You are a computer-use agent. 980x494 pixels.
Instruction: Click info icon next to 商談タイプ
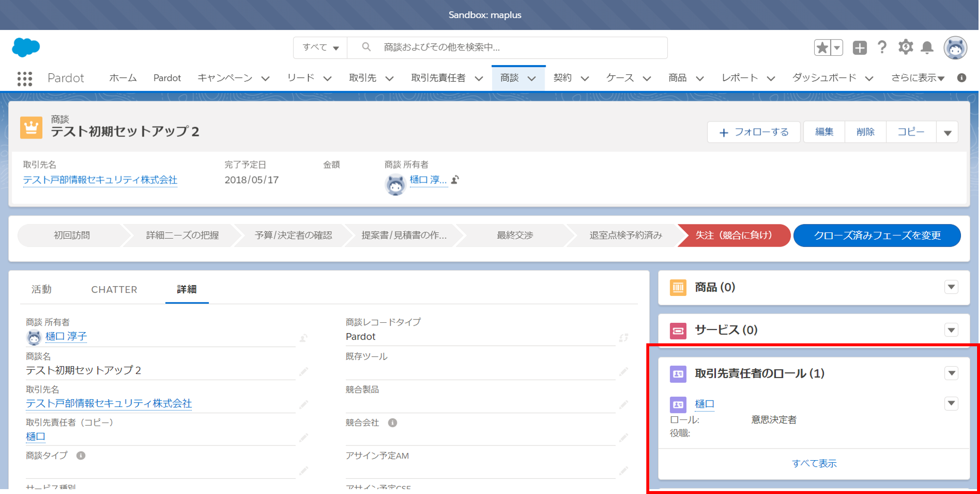(81, 455)
